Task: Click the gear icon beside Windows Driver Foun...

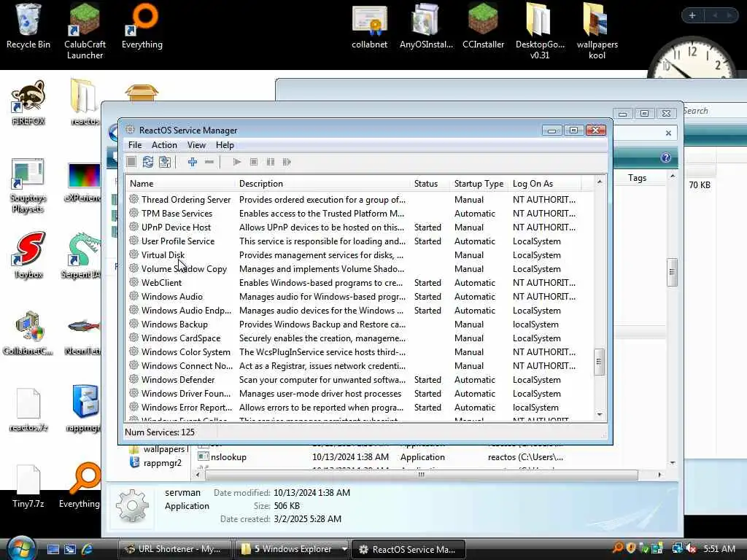Action: click(x=134, y=393)
